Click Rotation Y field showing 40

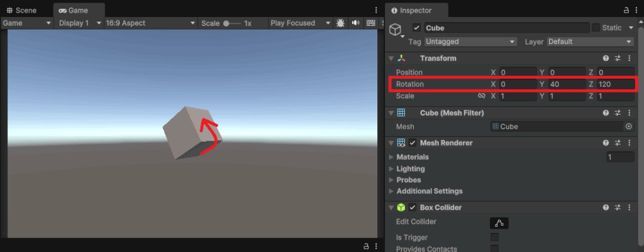coord(567,84)
